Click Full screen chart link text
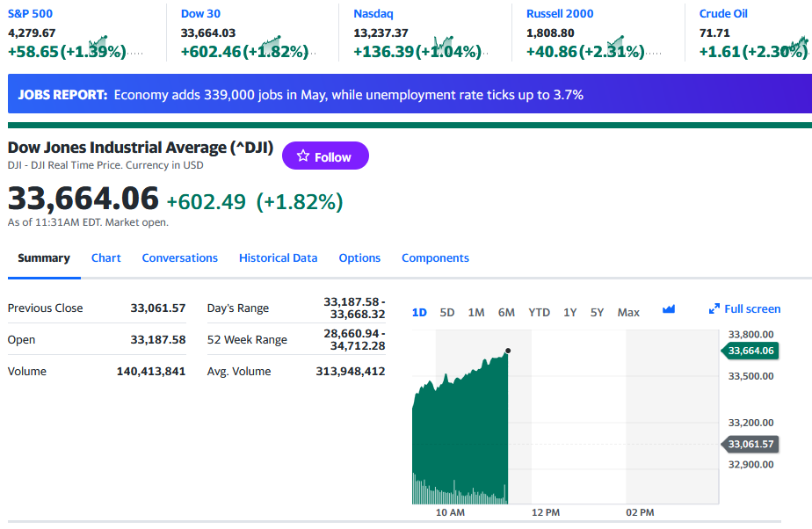Viewport: 812px width, 529px height. pos(752,309)
